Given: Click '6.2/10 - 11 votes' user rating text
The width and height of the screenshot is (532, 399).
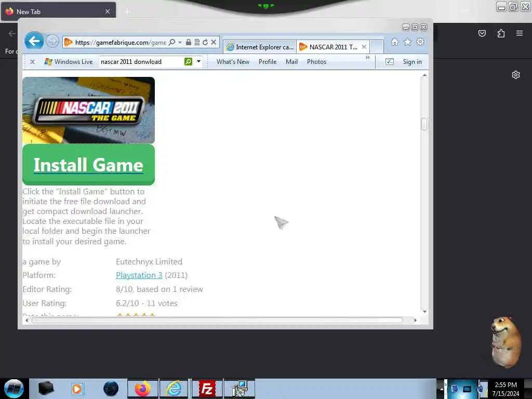Looking at the screenshot, I should pos(147,303).
